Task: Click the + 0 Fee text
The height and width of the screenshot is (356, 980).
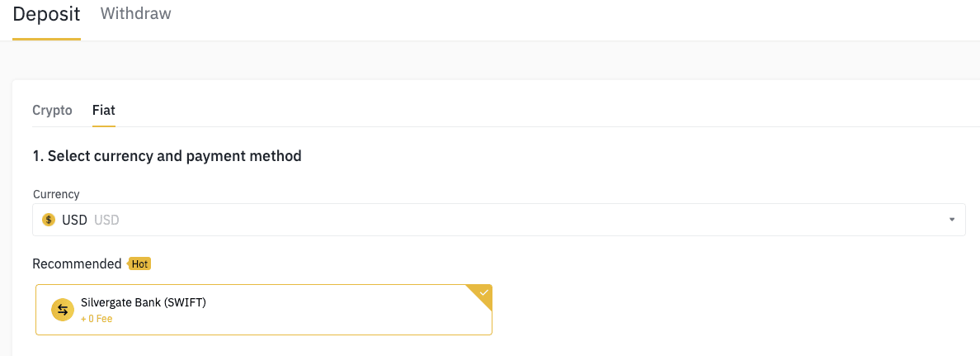Action: click(97, 319)
